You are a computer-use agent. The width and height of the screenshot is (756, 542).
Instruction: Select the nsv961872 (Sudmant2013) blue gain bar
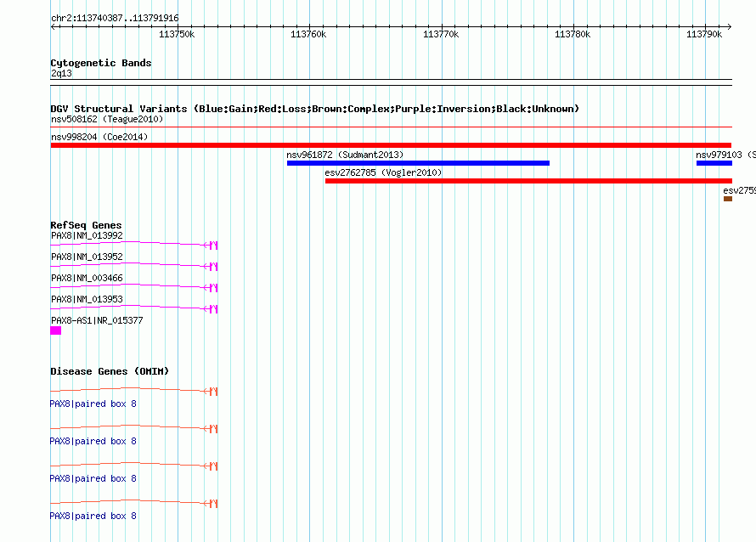(x=418, y=163)
